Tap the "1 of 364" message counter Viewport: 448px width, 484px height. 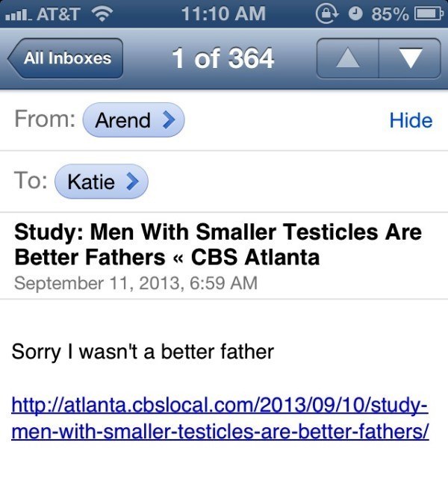[x=223, y=58]
